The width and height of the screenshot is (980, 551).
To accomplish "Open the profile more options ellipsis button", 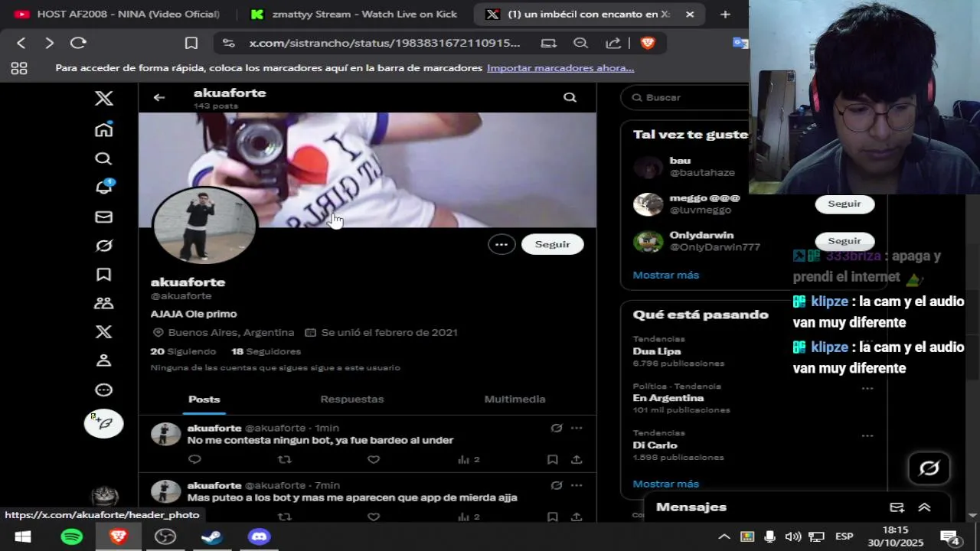I will click(501, 244).
